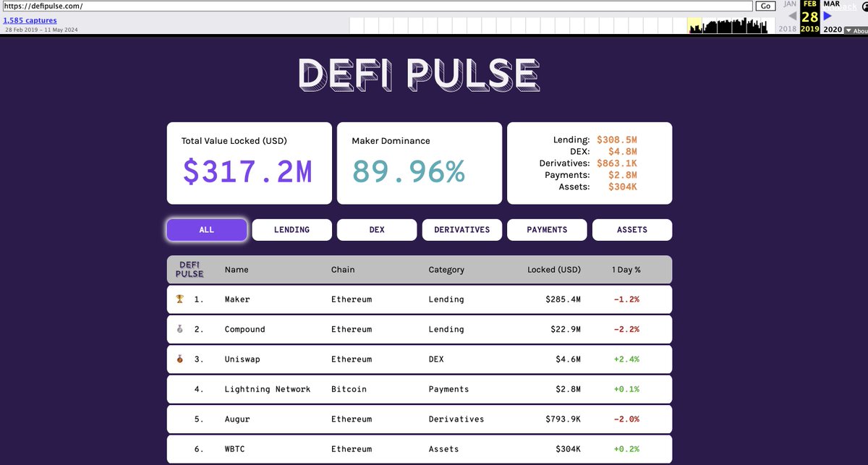Click the Category column header
The width and height of the screenshot is (868, 465).
click(446, 270)
